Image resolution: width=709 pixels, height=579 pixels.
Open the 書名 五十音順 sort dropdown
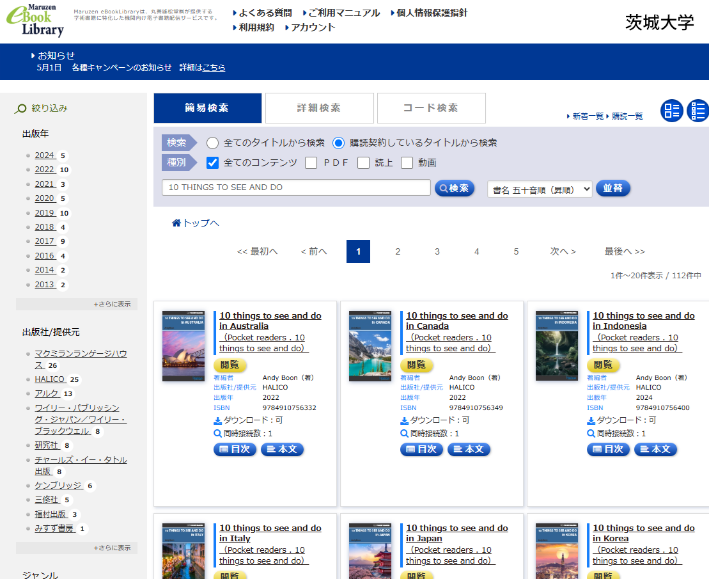pyautogui.click(x=539, y=188)
